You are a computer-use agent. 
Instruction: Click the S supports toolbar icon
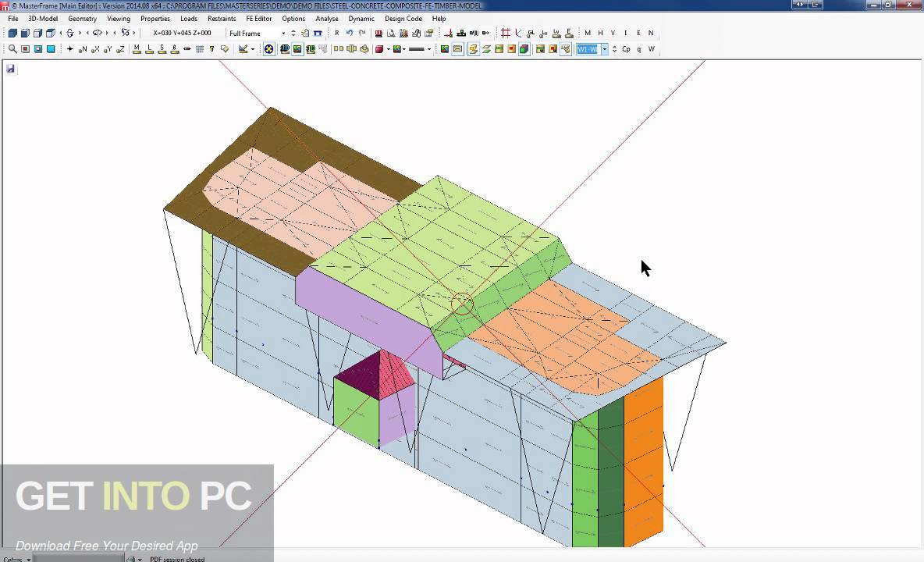[x=162, y=49]
